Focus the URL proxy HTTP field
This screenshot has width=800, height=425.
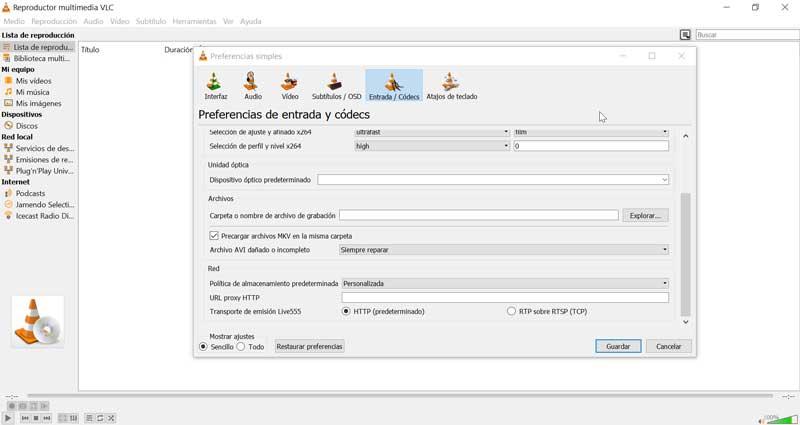tap(505, 297)
